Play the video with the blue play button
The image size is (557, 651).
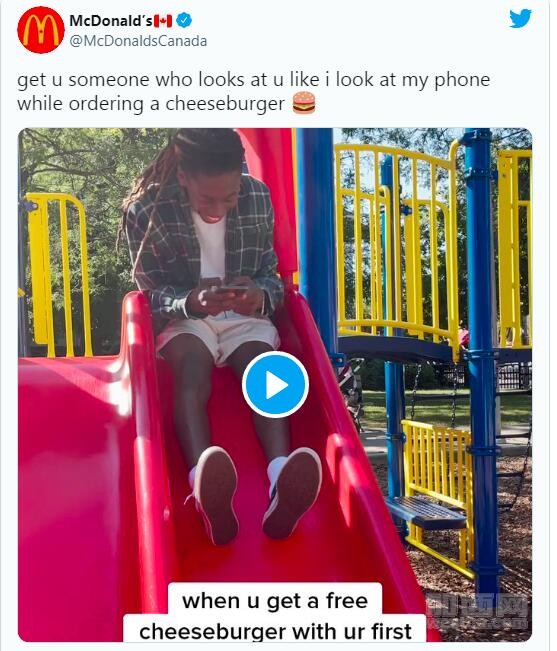[x=275, y=384]
